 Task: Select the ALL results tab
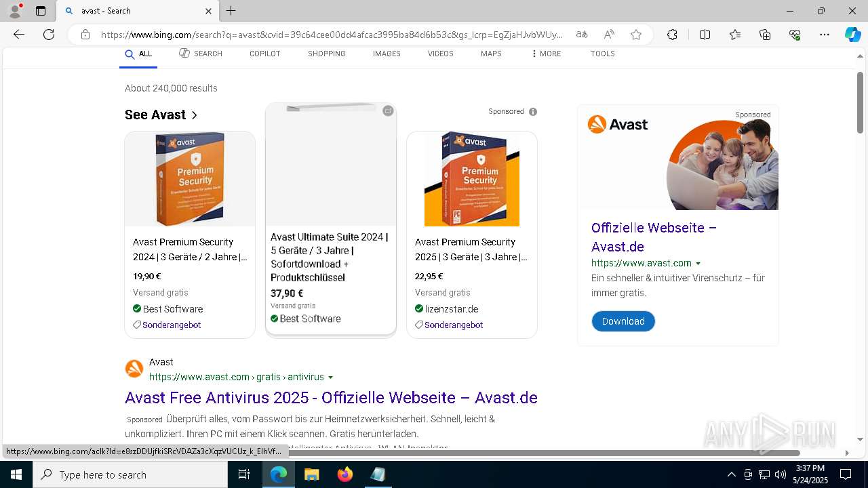(138, 54)
